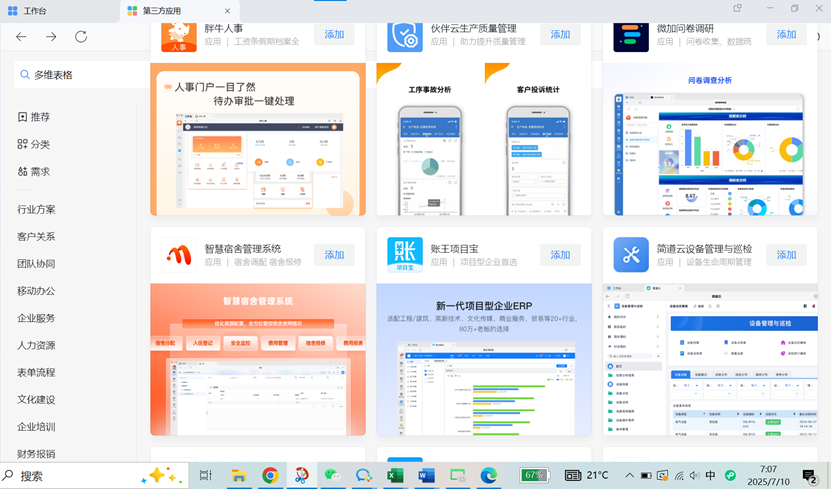Image resolution: width=831 pixels, height=489 pixels.
Task: Open the notification center icon
Action: tap(810, 476)
